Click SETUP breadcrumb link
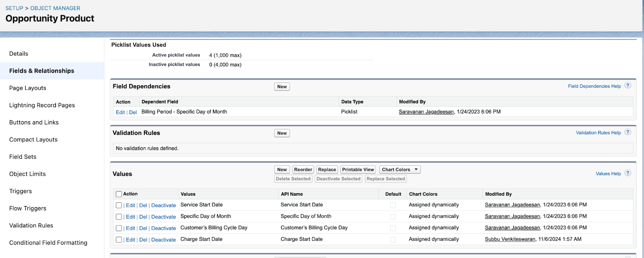Screen dimensions: 644x258 coord(14,8)
